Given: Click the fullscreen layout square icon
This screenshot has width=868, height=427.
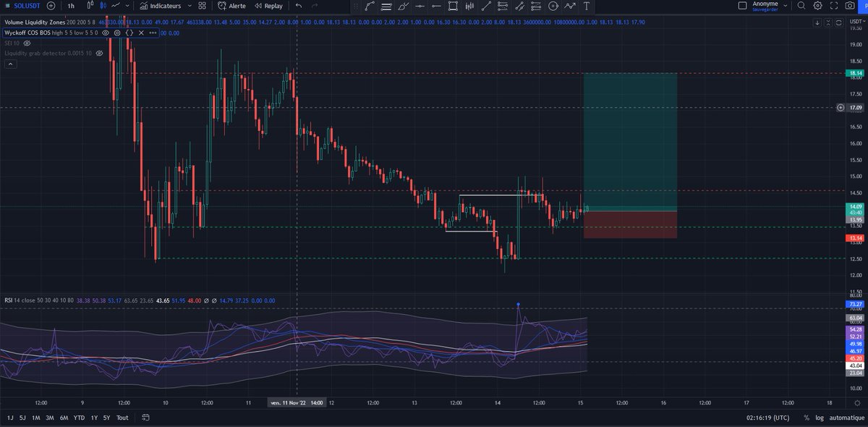Looking at the screenshot, I should click(x=742, y=5).
